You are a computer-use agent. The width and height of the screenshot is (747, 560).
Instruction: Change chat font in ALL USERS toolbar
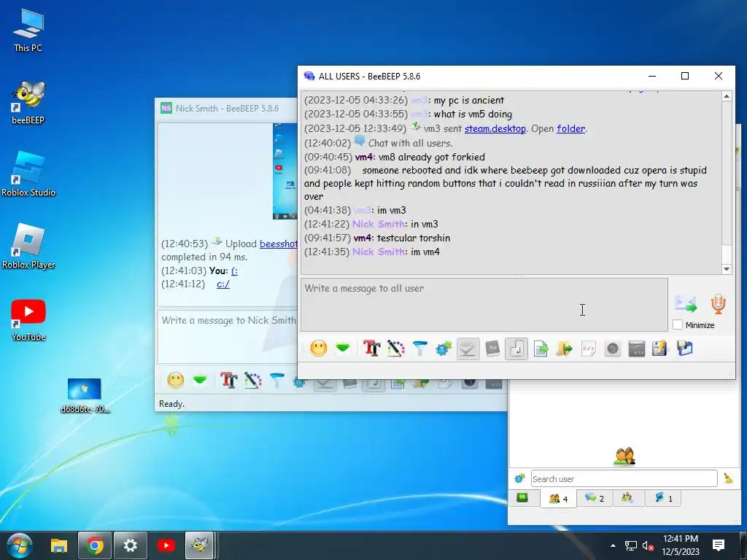point(371,349)
